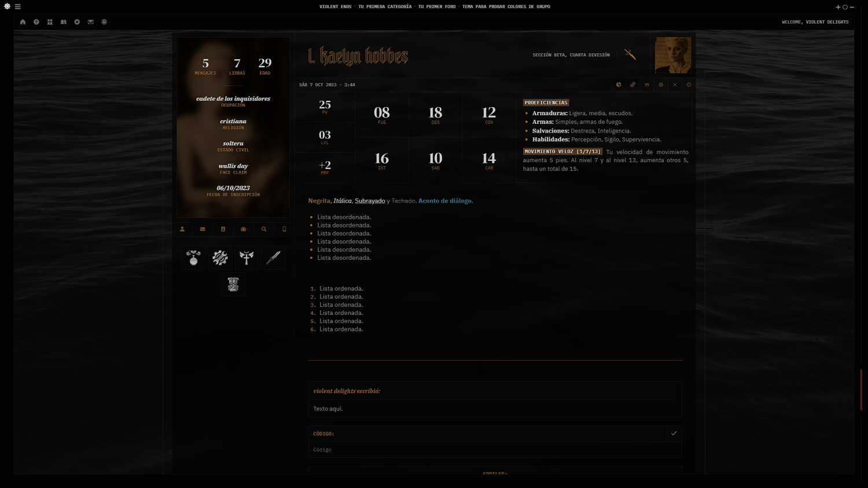Viewport: 868px width, 488px height.
Task: Delete the post with the X icon
Action: tap(675, 85)
